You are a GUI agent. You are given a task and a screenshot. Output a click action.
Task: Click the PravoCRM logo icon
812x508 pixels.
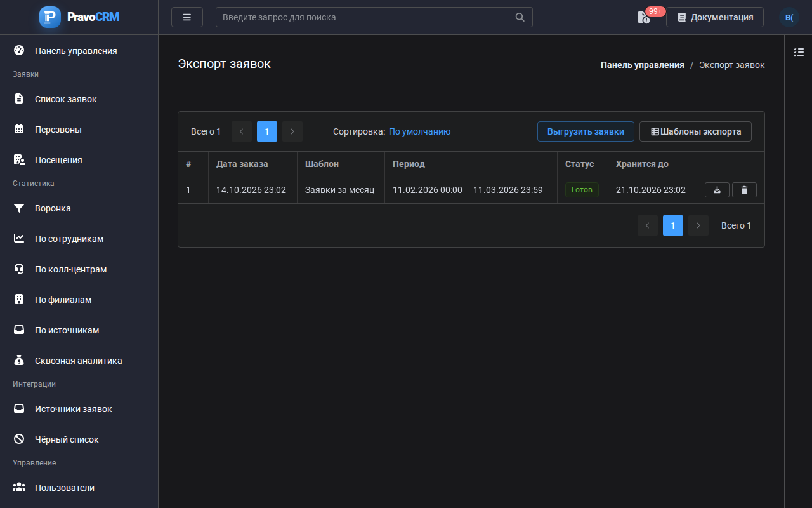click(50, 17)
